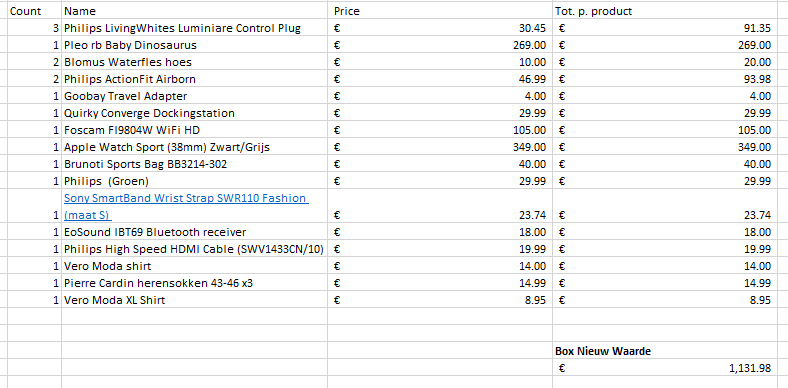
Task: Select the Count header cell
Action: pyautogui.click(x=35, y=11)
